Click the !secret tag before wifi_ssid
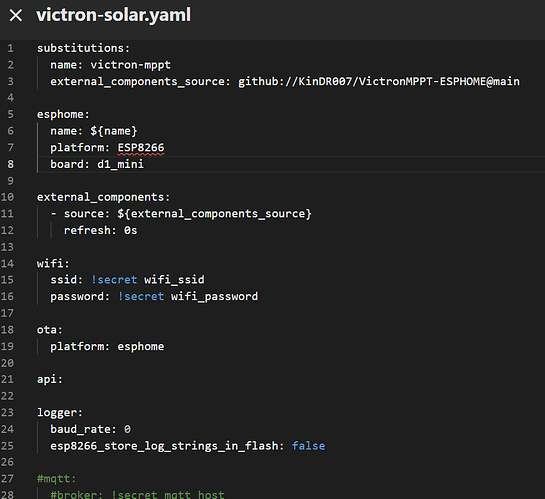The image size is (545, 499). point(114,280)
